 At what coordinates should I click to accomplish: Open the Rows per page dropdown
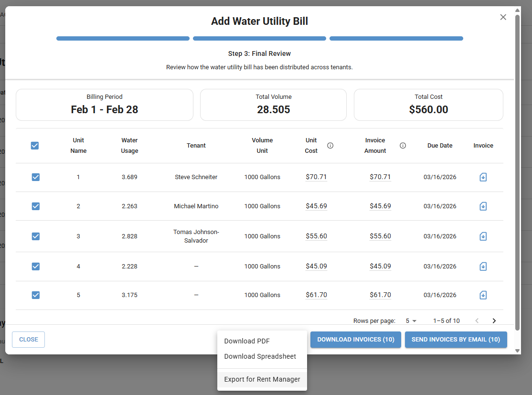(x=411, y=321)
